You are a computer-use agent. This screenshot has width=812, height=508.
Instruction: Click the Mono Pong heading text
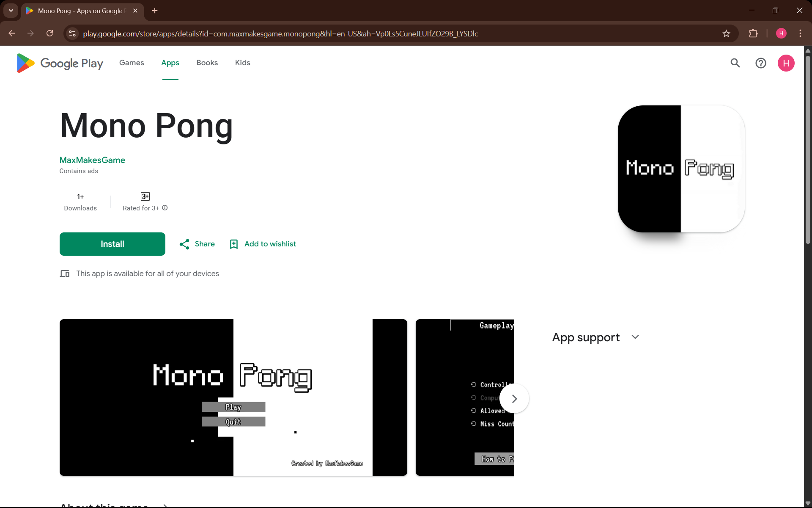tap(146, 126)
